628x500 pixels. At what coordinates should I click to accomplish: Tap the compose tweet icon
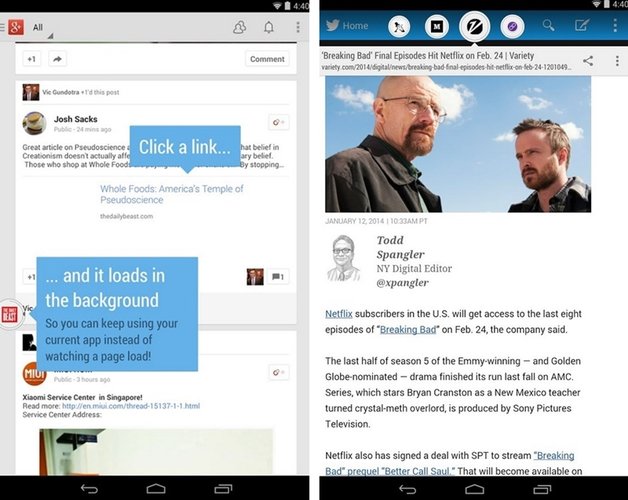tap(582, 26)
